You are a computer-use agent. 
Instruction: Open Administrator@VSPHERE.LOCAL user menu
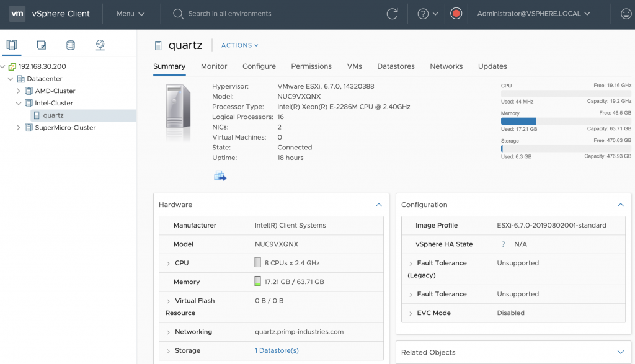pyautogui.click(x=533, y=14)
